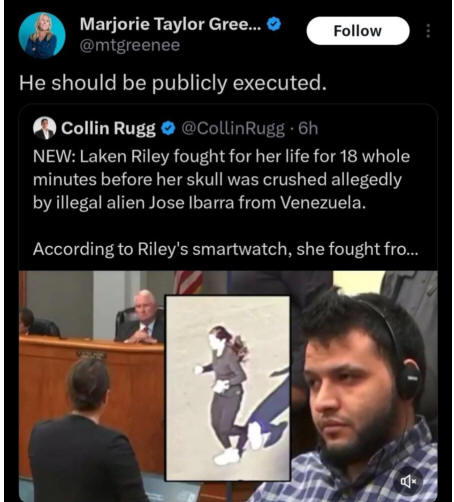Expand truncated text 'she fought fro...'
Viewport: 454px width, 502px height.
(357, 249)
